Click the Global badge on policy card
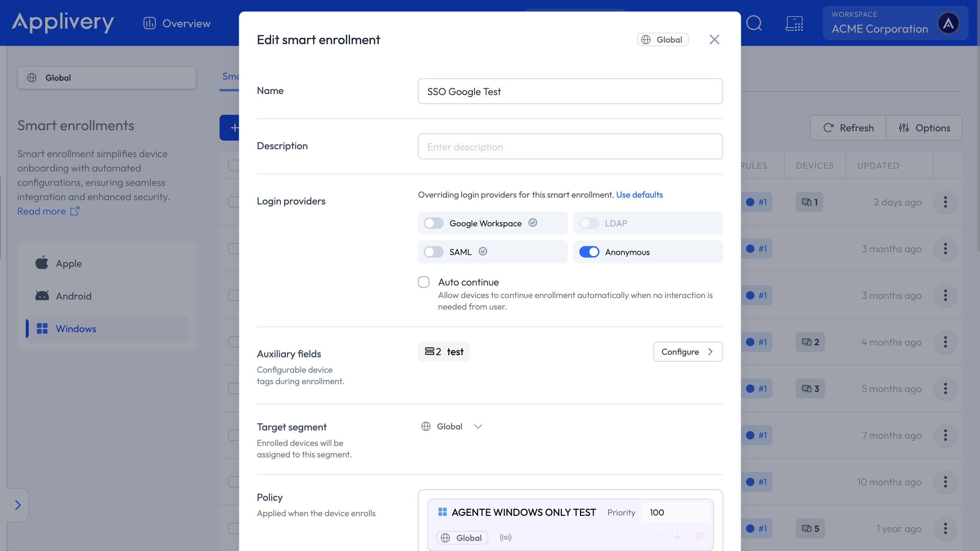The height and width of the screenshot is (551, 980). click(x=462, y=538)
